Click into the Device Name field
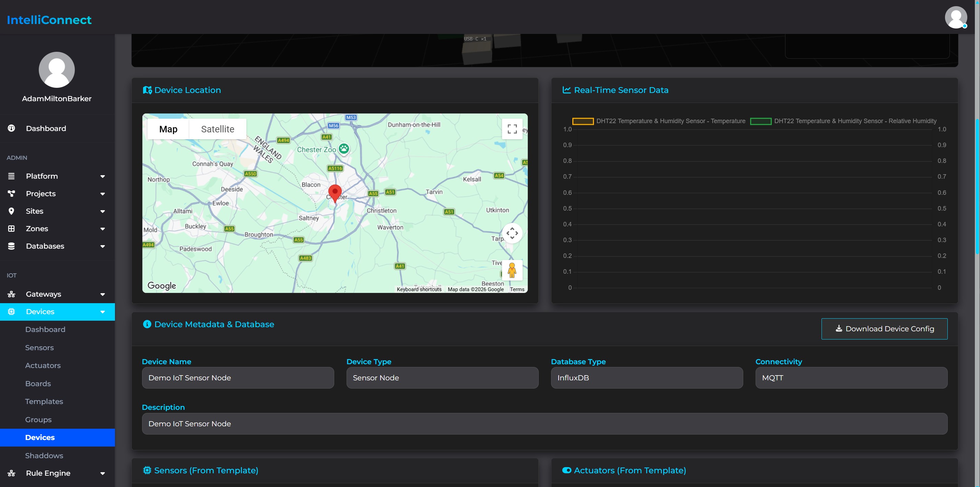Screen dimensions: 980x487 (238, 378)
